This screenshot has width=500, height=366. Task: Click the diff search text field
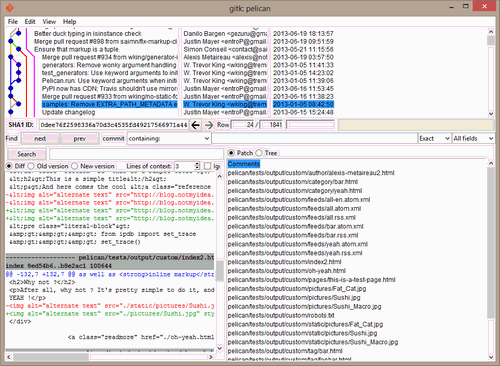click(136, 154)
